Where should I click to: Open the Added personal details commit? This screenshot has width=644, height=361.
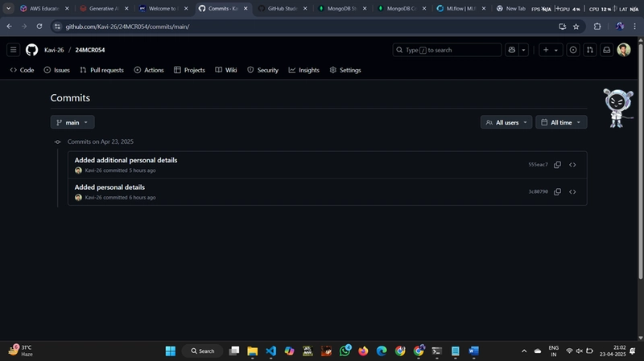(x=109, y=187)
